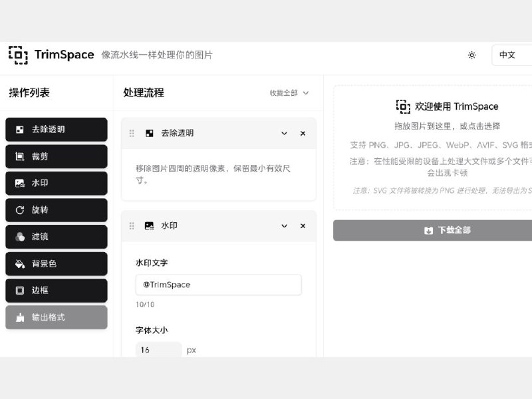Grab the drag handle of 水印 step
Viewport: 532px width, 399px height.
pyautogui.click(x=132, y=225)
